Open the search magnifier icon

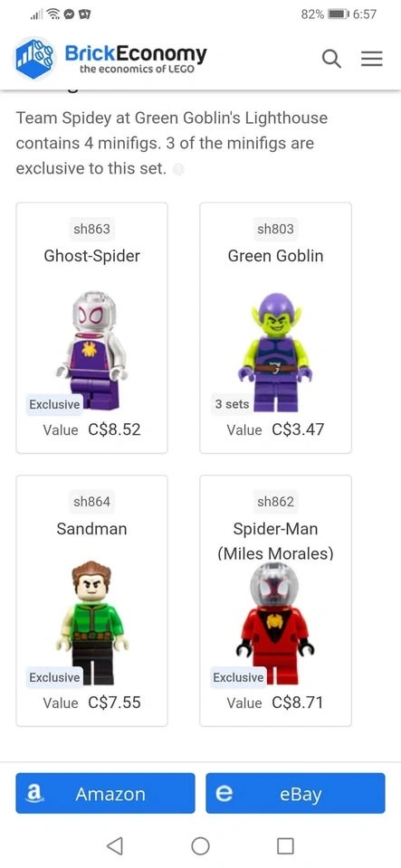331,58
